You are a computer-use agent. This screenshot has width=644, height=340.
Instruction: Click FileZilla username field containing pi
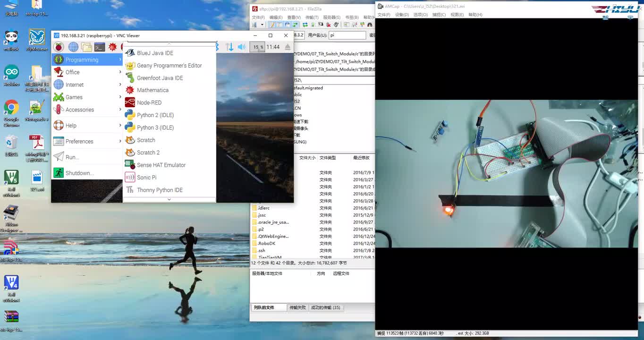tap(347, 35)
